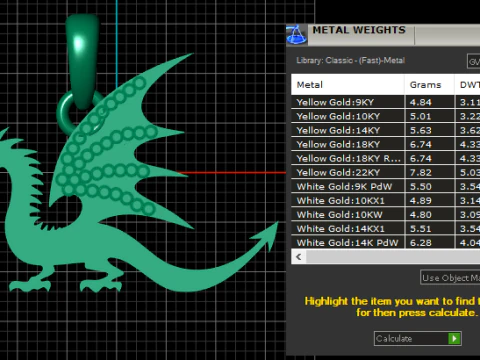Click the DWT column header
Viewport: 480px width, 360px height.
[468, 85]
